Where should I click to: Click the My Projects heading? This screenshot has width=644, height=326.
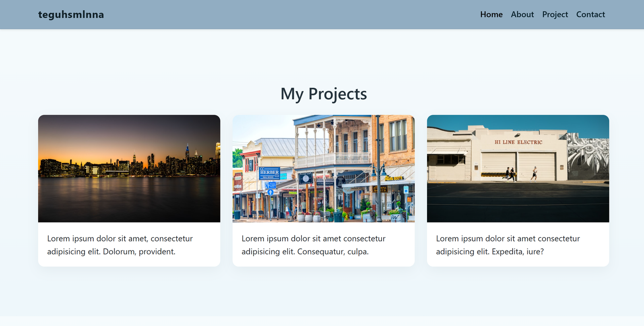(x=323, y=94)
